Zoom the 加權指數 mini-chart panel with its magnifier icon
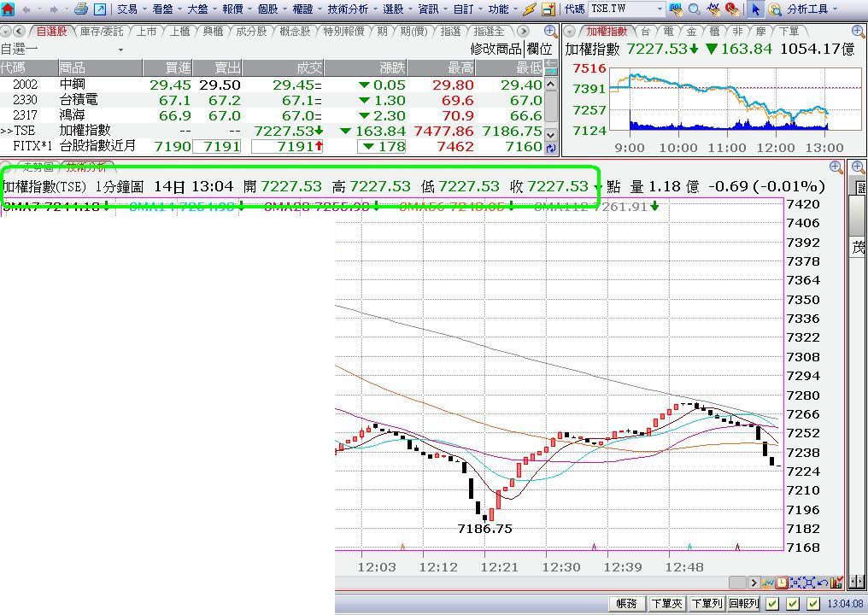The width and height of the screenshot is (868, 615). pyautogui.click(x=859, y=31)
